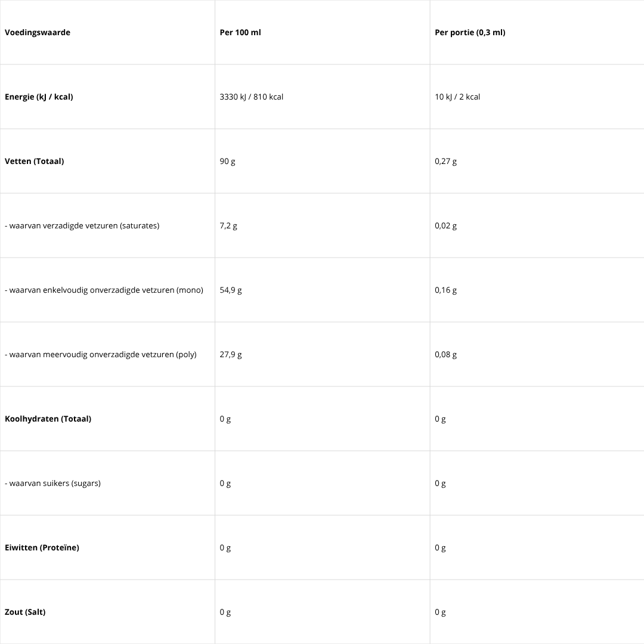Image resolution: width=644 pixels, height=644 pixels.
Task: Click the 0,27 g portion fat value
Action: pyautogui.click(x=445, y=161)
